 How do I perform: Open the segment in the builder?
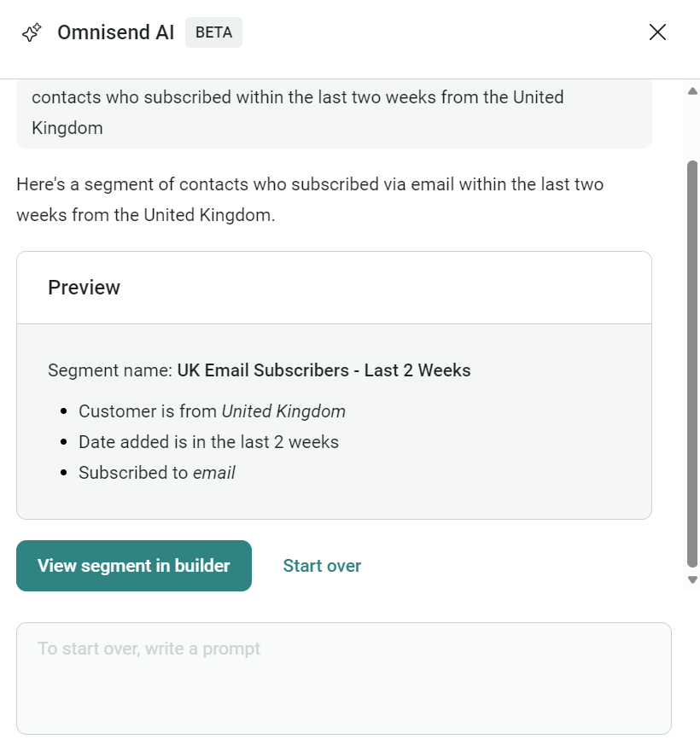(133, 565)
